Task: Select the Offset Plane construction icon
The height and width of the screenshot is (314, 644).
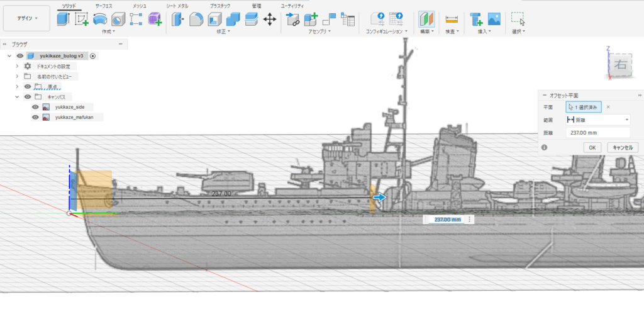Action: [427, 19]
